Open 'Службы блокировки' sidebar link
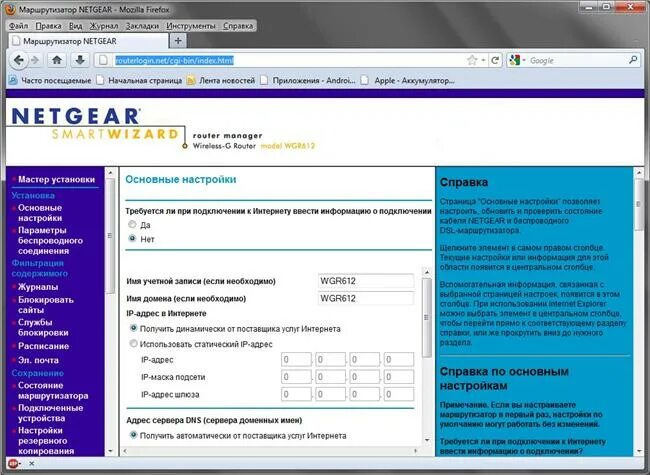This screenshot has height=475, width=650. [x=43, y=327]
